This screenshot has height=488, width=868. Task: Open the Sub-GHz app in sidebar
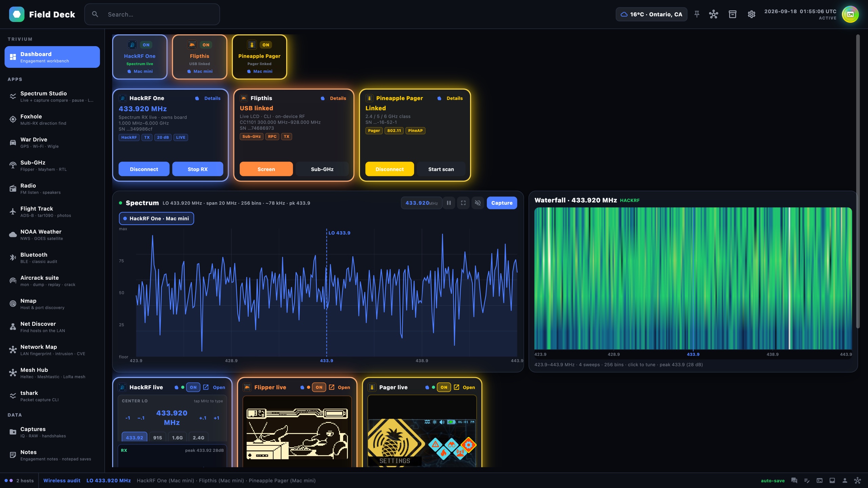tap(52, 165)
